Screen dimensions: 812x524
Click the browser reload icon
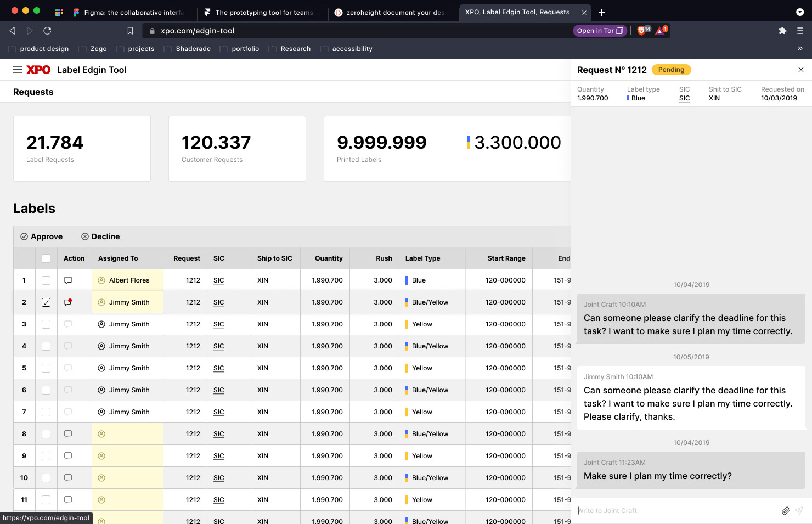47,31
